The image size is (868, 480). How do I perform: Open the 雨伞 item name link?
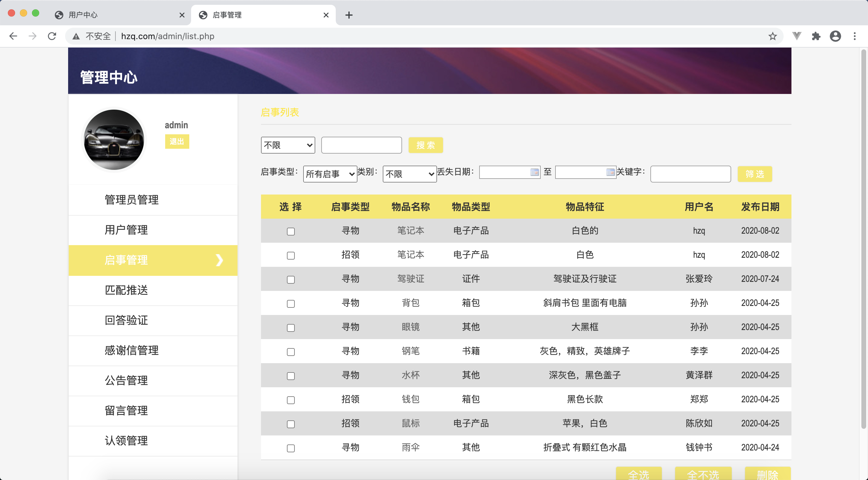(410, 447)
